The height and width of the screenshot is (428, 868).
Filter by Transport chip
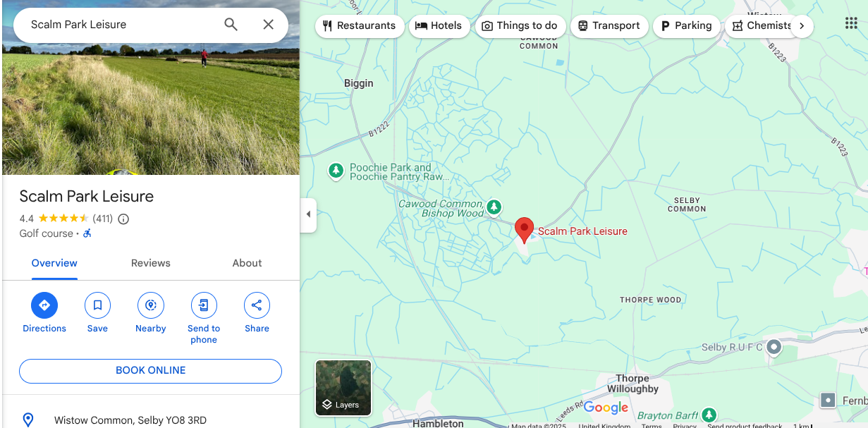(609, 26)
